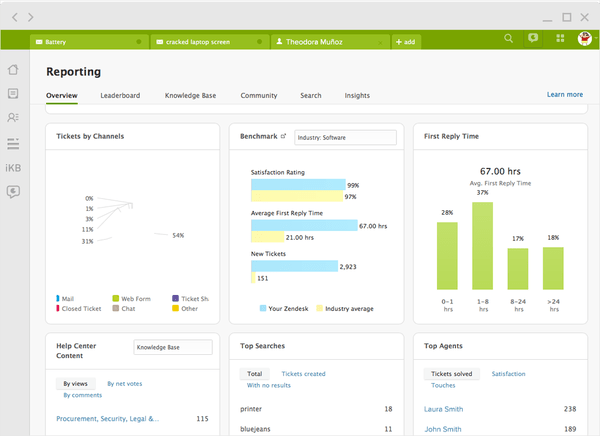The height and width of the screenshot is (436, 600).
Task: Open the customers list sidebar icon
Action: click(13, 118)
